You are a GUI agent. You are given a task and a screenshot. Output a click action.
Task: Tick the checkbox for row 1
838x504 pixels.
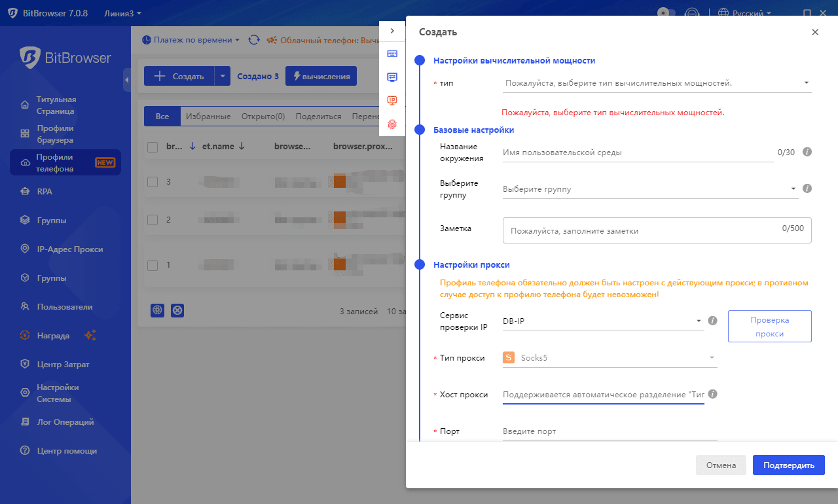(x=153, y=265)
